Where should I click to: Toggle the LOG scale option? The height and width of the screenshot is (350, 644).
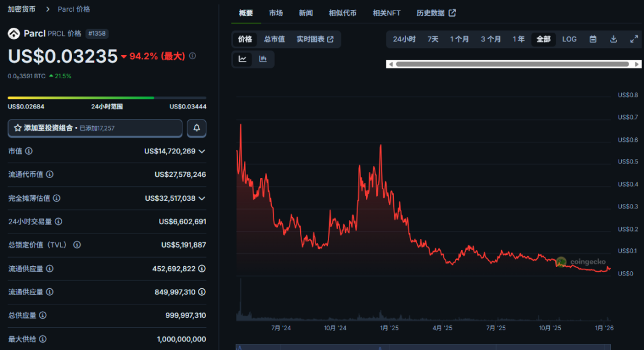[x=569, y=39]
